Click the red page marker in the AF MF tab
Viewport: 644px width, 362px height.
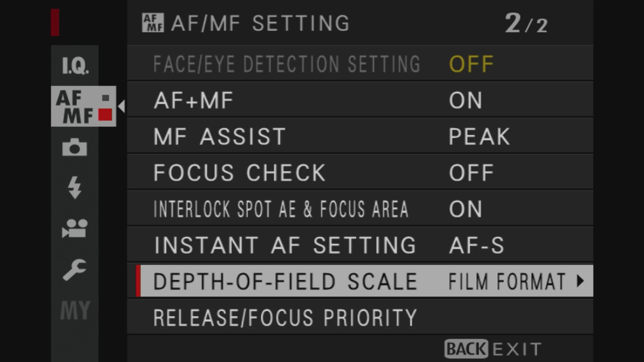point(105,115)
